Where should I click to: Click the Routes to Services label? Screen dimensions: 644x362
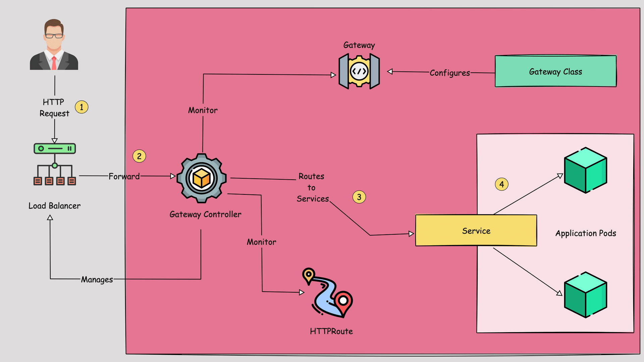point(312,187)
